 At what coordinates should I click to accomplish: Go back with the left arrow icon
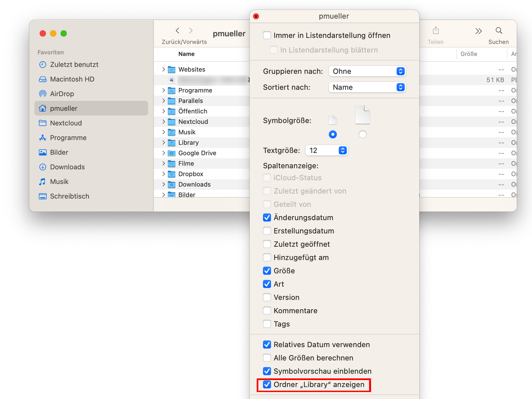point(178,31)
